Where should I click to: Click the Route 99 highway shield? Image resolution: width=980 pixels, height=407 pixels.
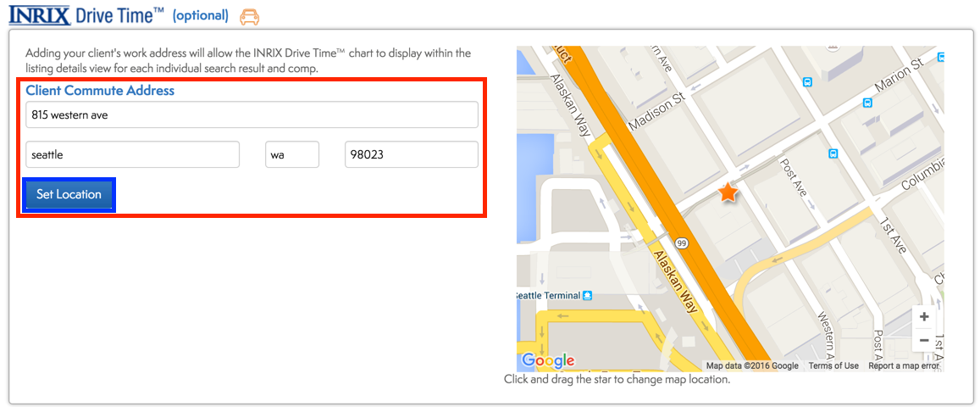tap(681, 243)
